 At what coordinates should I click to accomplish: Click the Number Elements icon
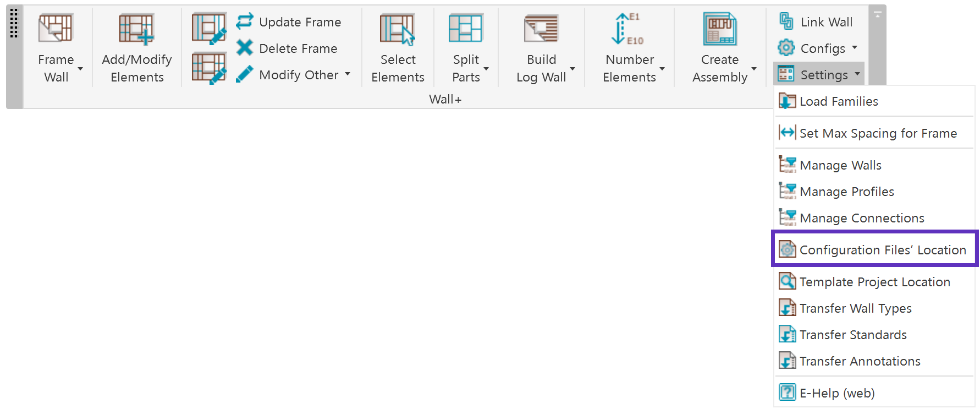click(627, 28)
